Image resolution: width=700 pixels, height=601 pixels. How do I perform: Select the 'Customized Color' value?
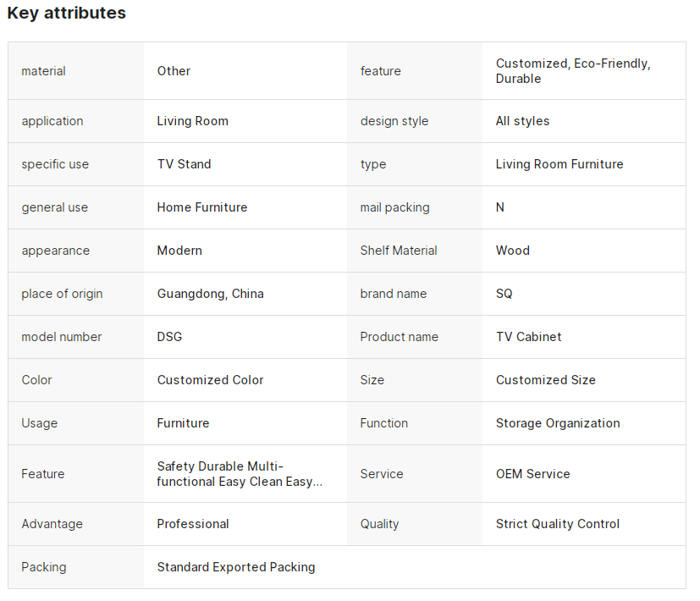coord(210,380)
